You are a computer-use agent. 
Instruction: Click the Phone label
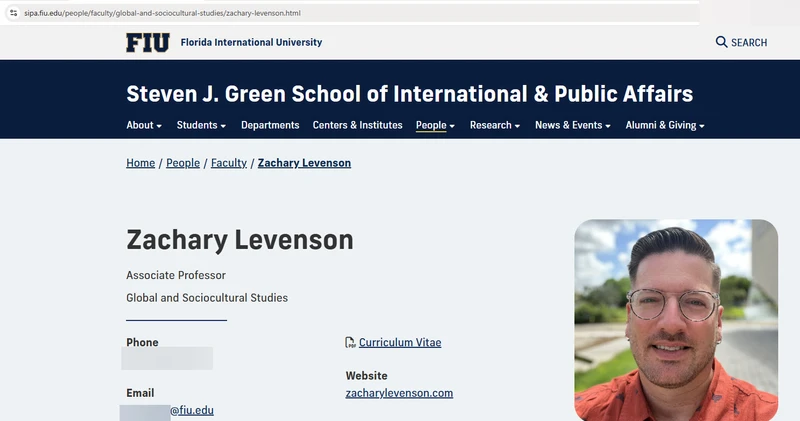coord(142,342)
